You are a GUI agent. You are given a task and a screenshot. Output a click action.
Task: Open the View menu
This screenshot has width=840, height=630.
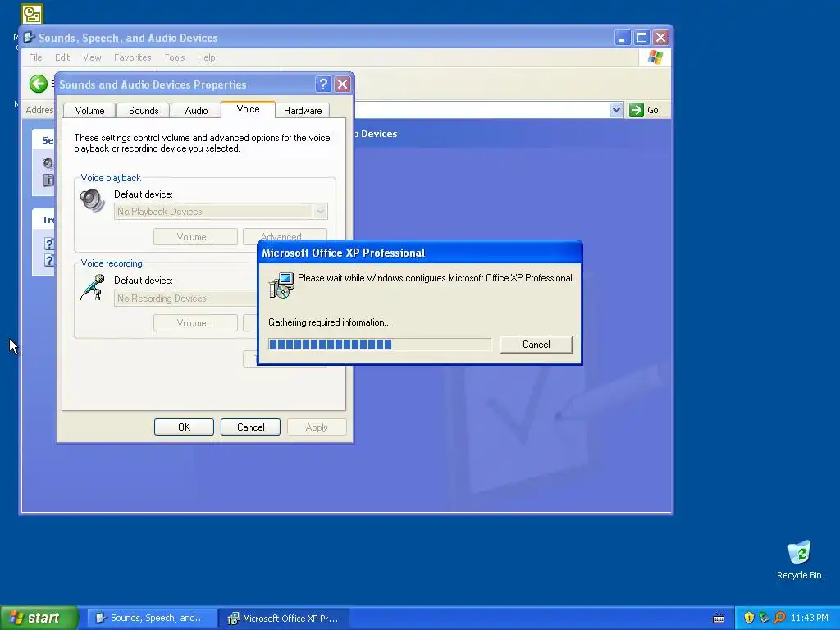point(92,57)
